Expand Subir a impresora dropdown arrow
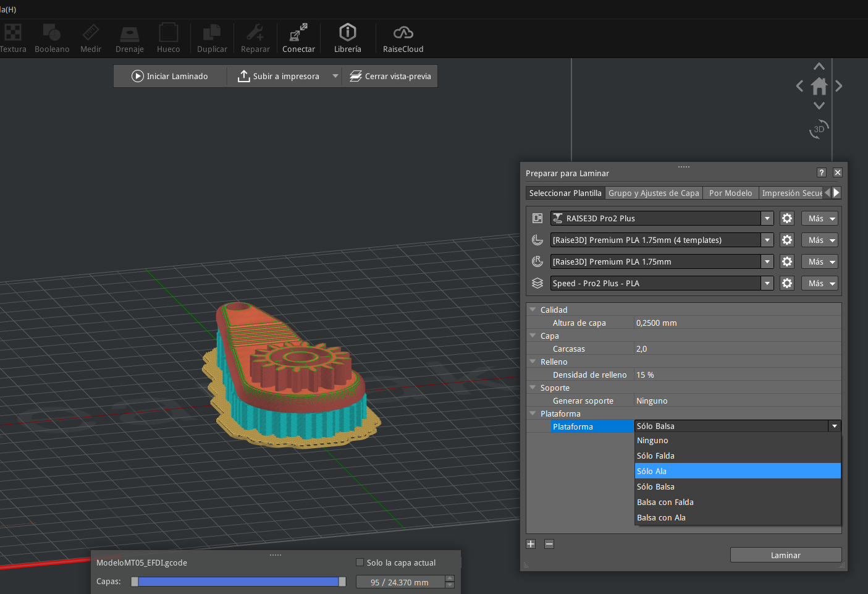This screenshot has height=594, width=868. (335, 76)
